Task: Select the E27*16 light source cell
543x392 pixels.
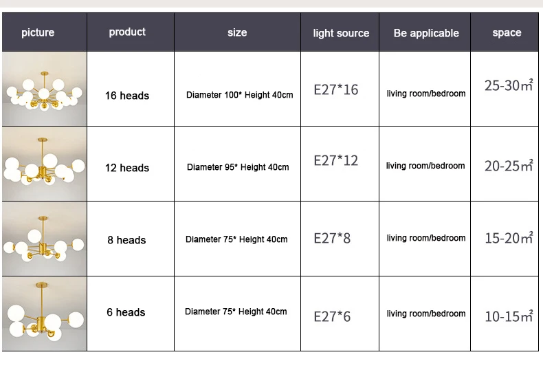Action: pyautogui.click(x=336, y=90)
